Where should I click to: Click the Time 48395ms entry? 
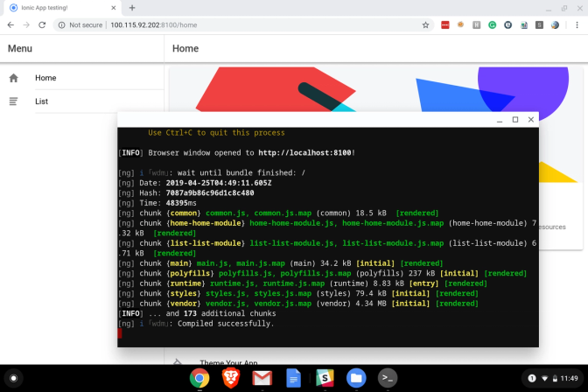(168, 203)
